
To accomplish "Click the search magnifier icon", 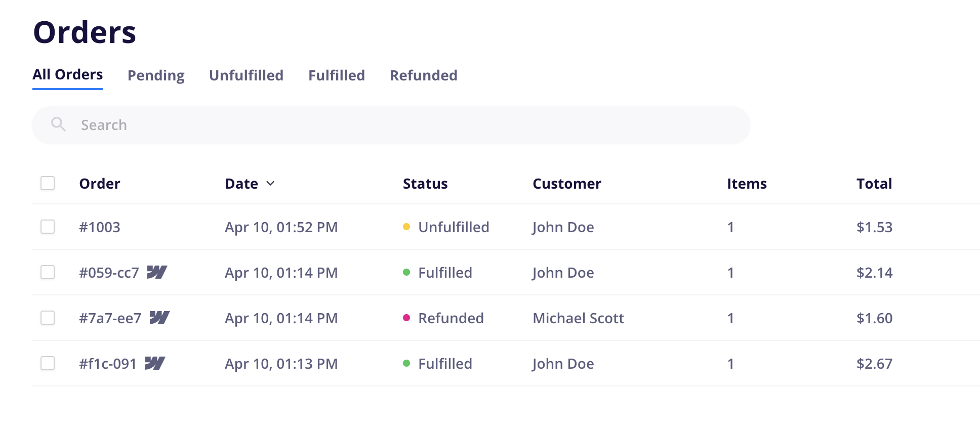I will [58, 124].
